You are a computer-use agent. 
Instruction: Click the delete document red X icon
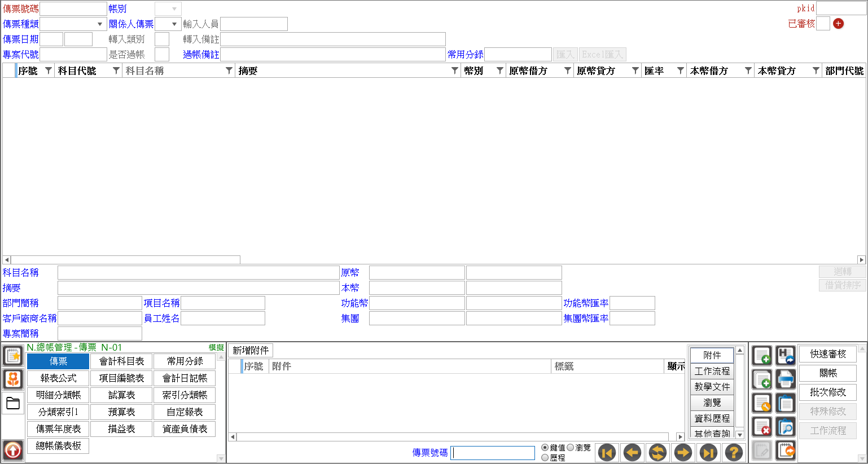762,427
